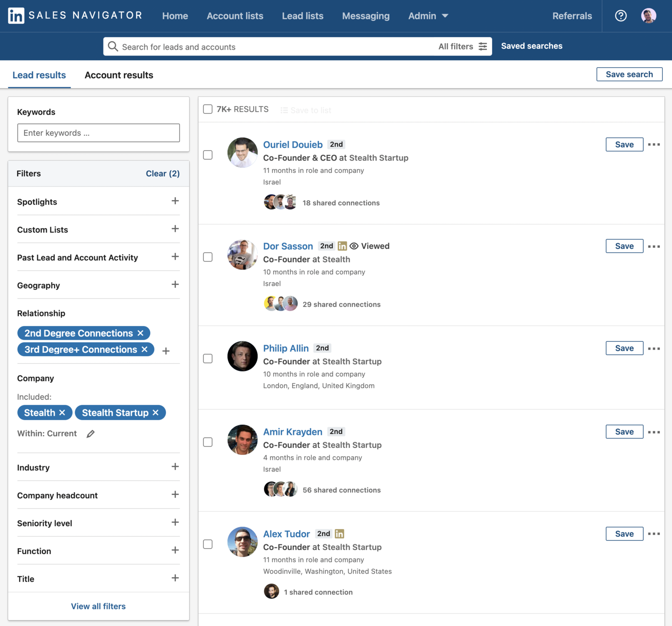Tick the select-all 7K+ results checkbox
Image resolution: width=672 pixels, height=626 pixels.
(x=208, y=109)
